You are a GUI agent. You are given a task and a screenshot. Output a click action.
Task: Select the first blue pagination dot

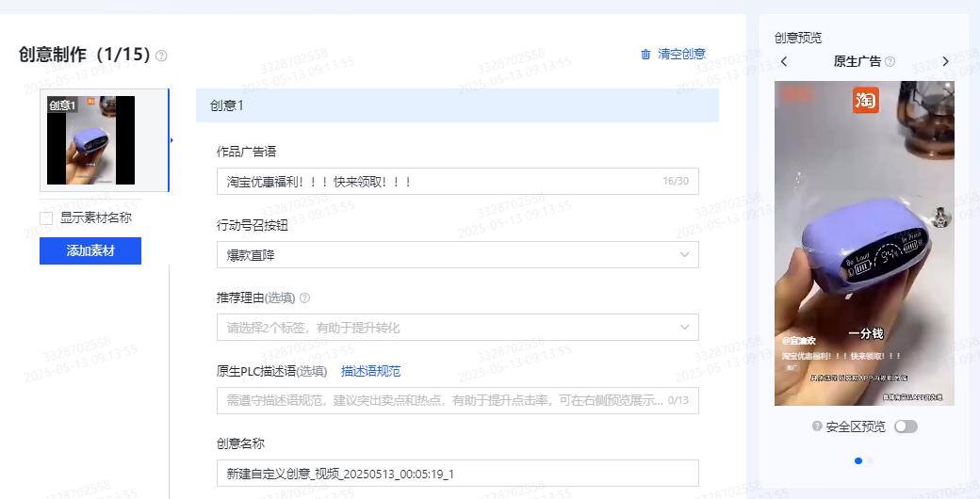[x=858, y=461]
